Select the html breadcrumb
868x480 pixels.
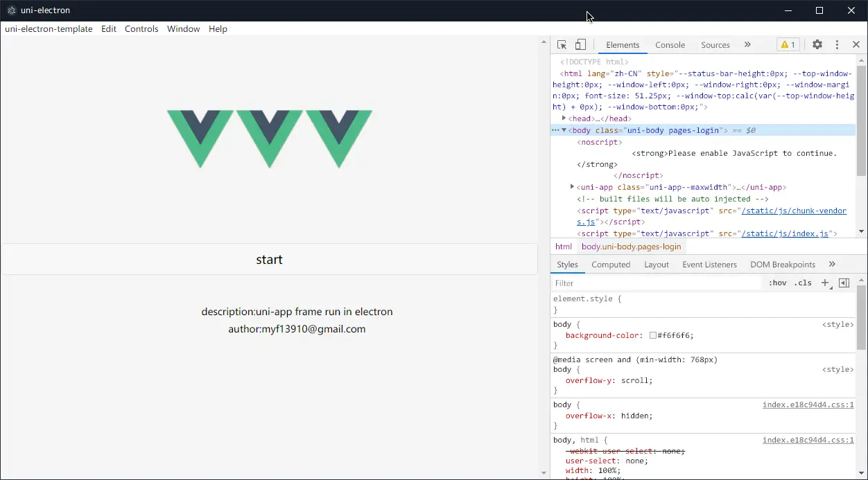point(564,247)
